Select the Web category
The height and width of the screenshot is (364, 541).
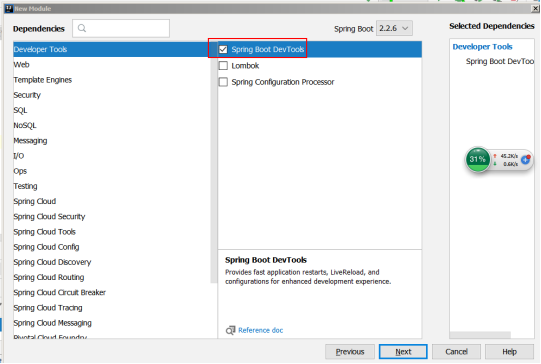[111, 65]
